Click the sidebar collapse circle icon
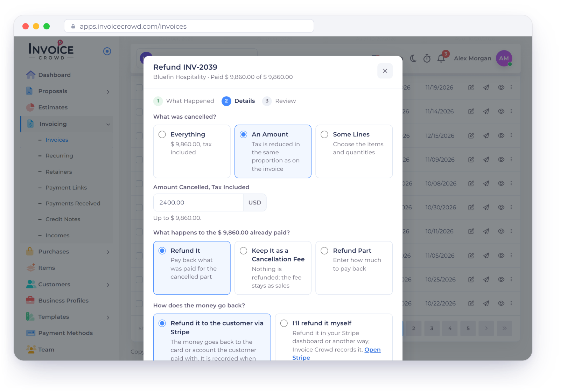 (107, 51)
